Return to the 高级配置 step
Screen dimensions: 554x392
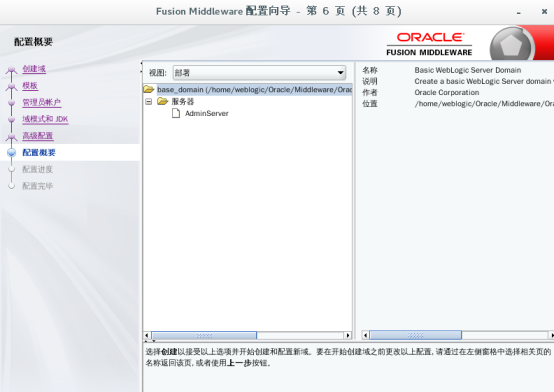point(38,136)
